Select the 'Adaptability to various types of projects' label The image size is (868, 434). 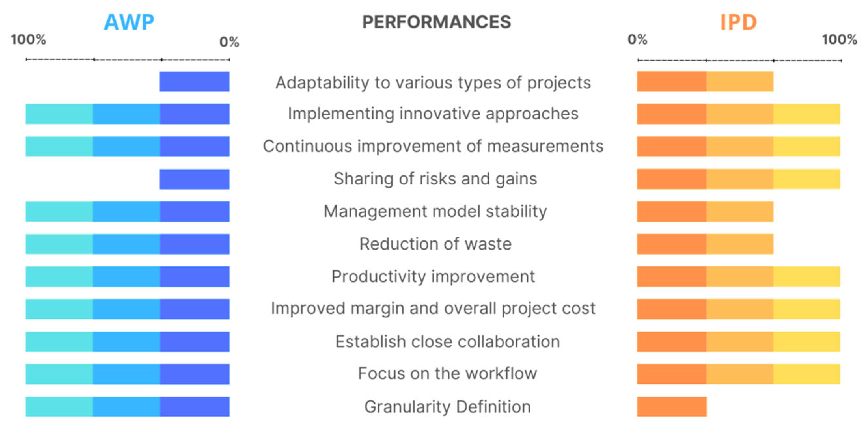pyautogui.click(x=433, y=83)
